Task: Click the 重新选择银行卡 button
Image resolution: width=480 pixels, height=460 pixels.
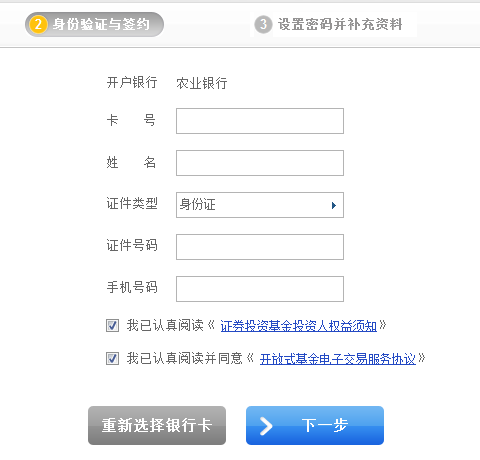Action: tap(157, 425)
